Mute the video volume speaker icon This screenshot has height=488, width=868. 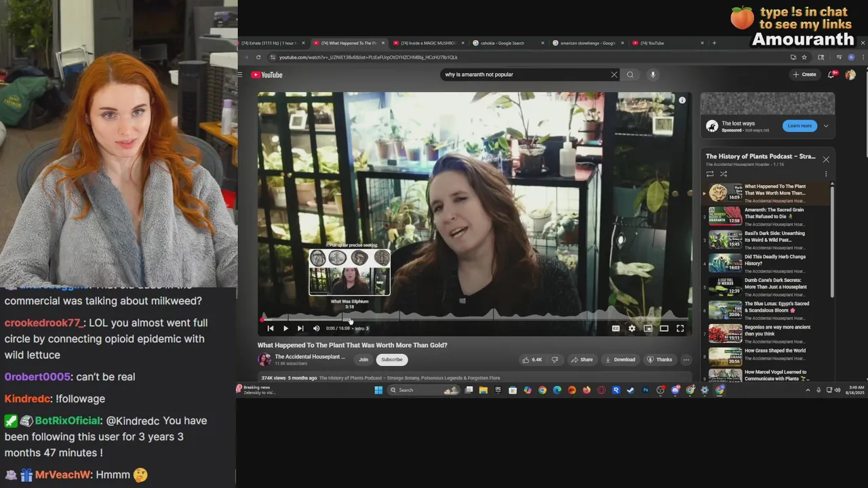pyautogui.click(x=316, y=328)
